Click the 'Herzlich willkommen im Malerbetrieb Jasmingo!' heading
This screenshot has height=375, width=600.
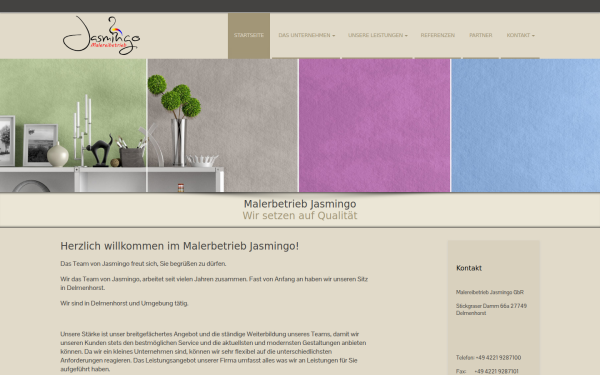[179, 246]
